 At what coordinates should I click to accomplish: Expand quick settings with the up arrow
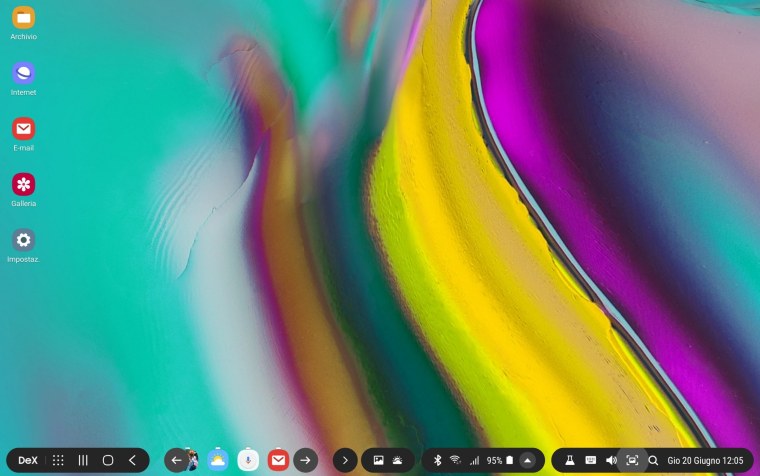pyautogui.click(x=528, y=460)
